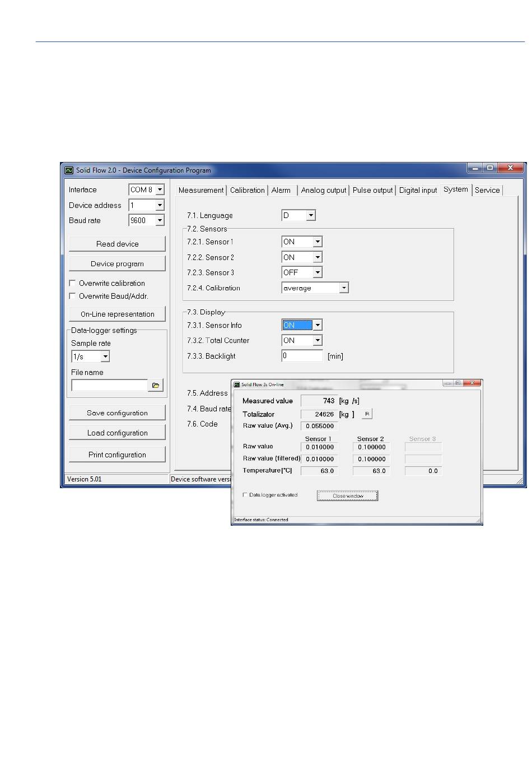This screenshot has width=532, height=783.
Task: Click the Totalizator field showing 24626
Action: 319,414
